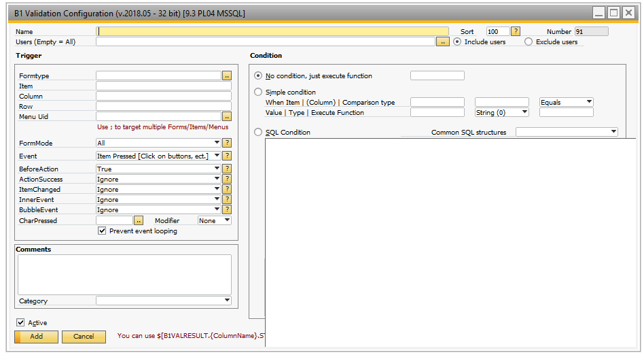
Task: Open help for the Sort field
Action: point(516,31)
